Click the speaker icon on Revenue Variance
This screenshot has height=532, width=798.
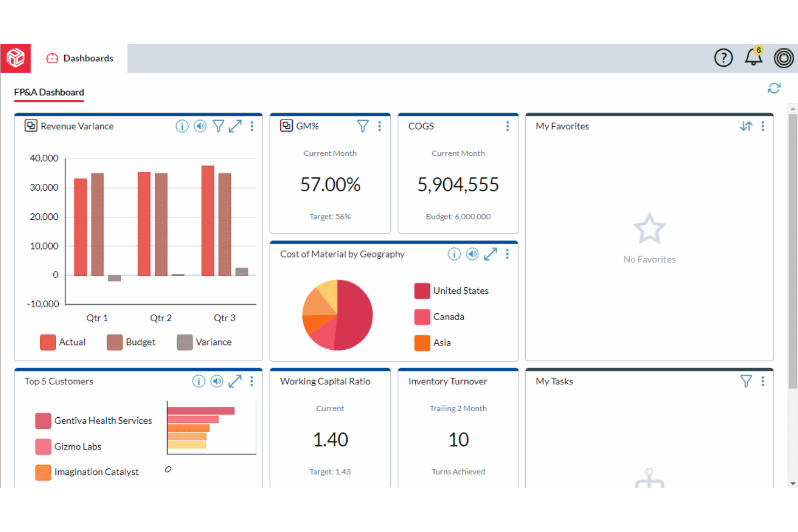click(200, 126)
